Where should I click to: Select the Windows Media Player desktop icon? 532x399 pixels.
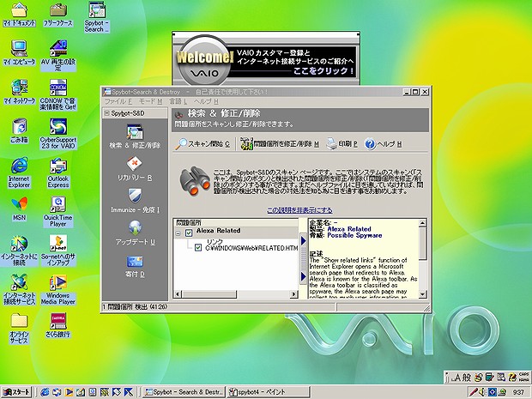58,290
